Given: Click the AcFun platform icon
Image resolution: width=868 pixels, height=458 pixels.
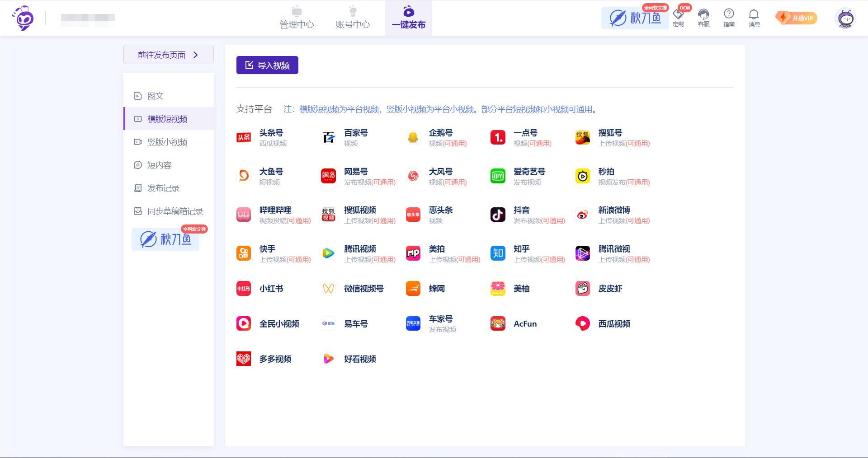Looking at the screenshot, I should pos(498,324).
